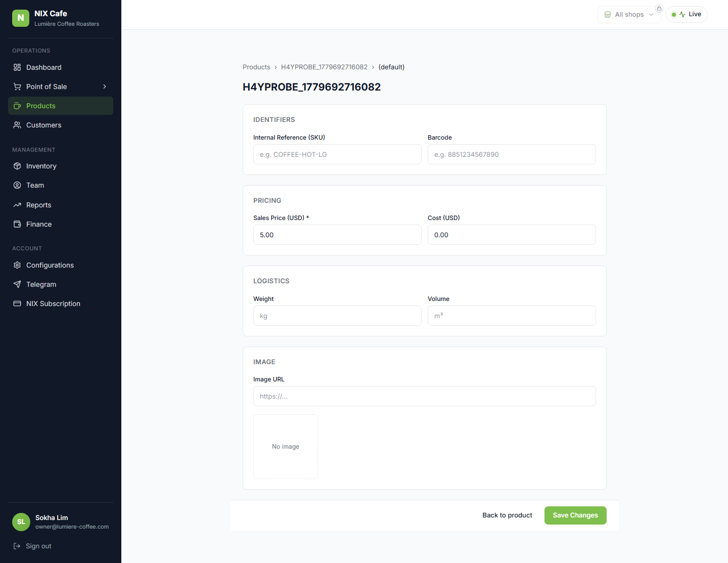The width and height of the screenshot is (728, 563).
Task: Save Changes to the product variant
Action: (x=575, y=515)
